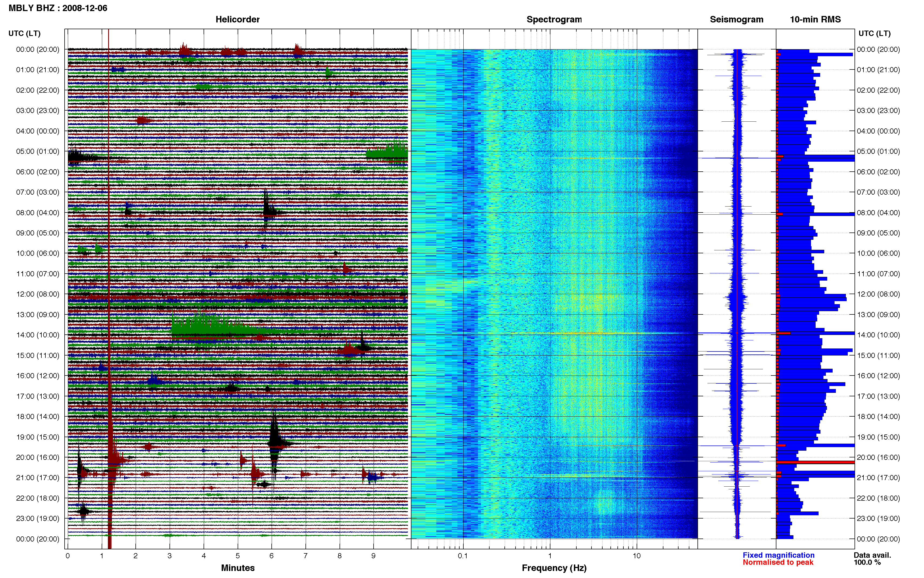Pick left-axis time label "14:00 (10:00)"
This screenshot has width=924, height=578.
pyautogui.click(x=38, y=335)
